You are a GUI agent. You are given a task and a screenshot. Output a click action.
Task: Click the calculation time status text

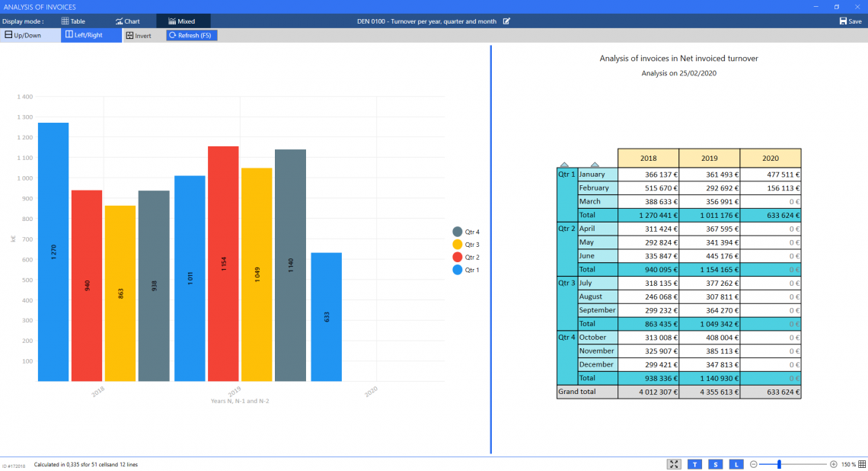point(86,464)
